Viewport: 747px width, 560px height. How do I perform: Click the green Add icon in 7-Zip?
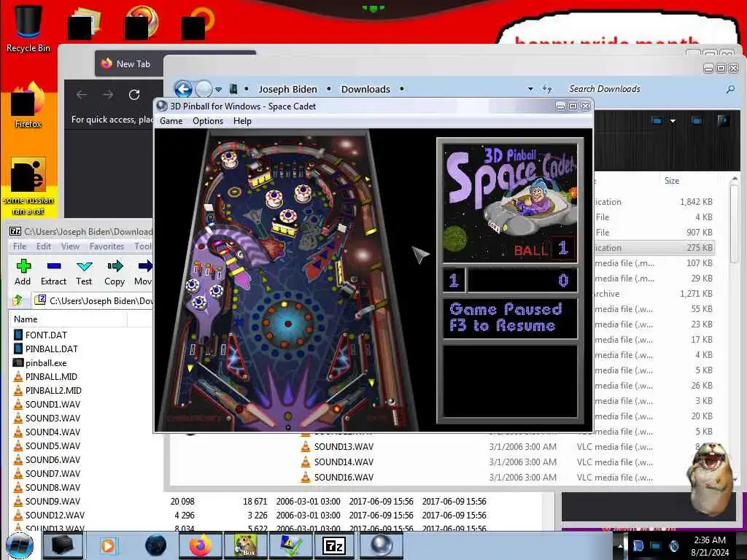click(23, 266)
